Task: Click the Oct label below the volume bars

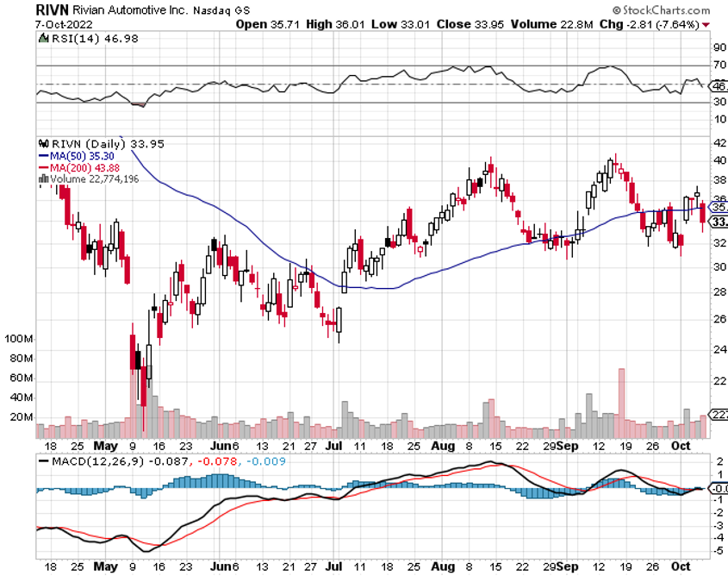Action: click(681, 446)
